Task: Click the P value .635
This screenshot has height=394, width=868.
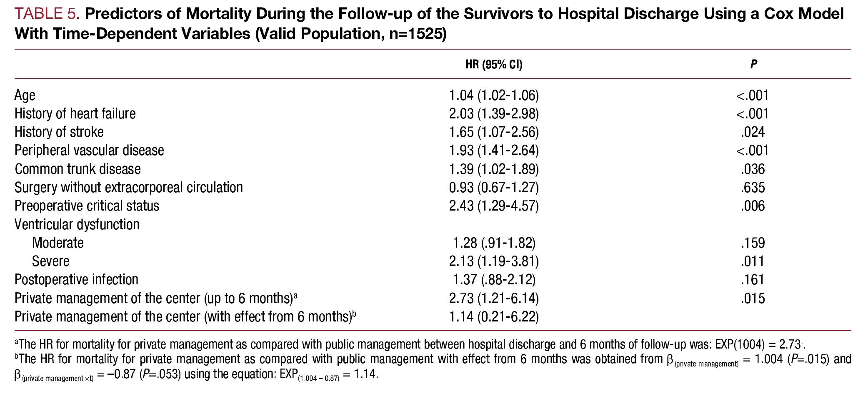Action: click(x=753, y=188)
